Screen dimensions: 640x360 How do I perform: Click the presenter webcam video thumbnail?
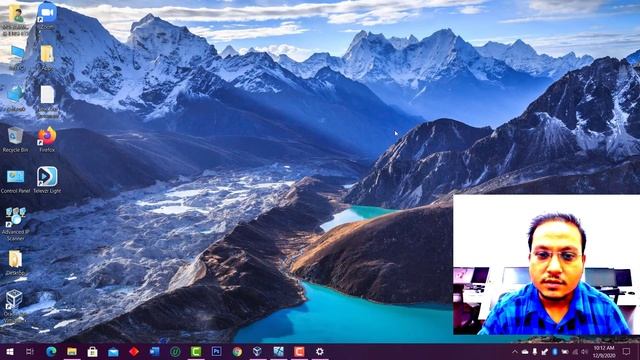pyautogui.click(x=547, y=264)
